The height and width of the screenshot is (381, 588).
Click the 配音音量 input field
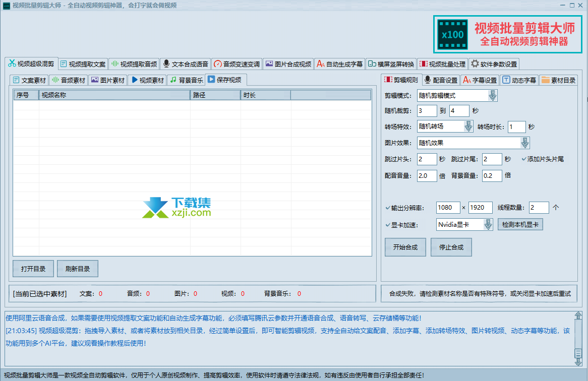tap(427, 176)
